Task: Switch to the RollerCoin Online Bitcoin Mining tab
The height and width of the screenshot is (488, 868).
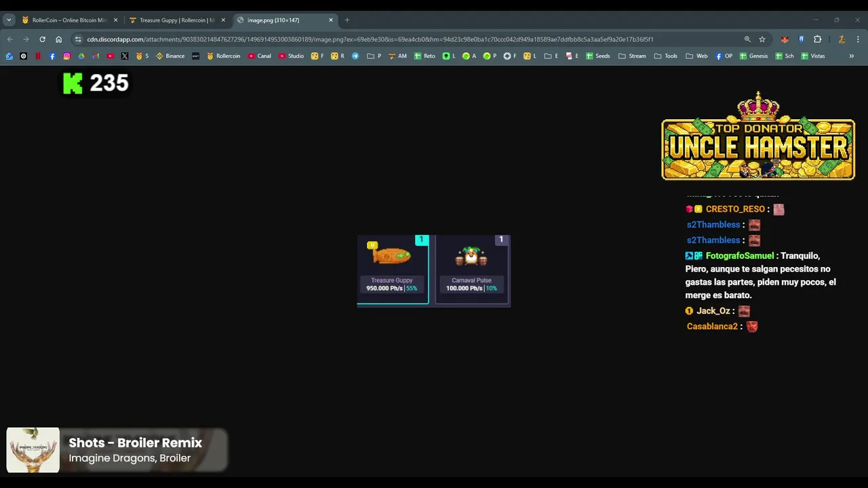Action: (70, 20)
